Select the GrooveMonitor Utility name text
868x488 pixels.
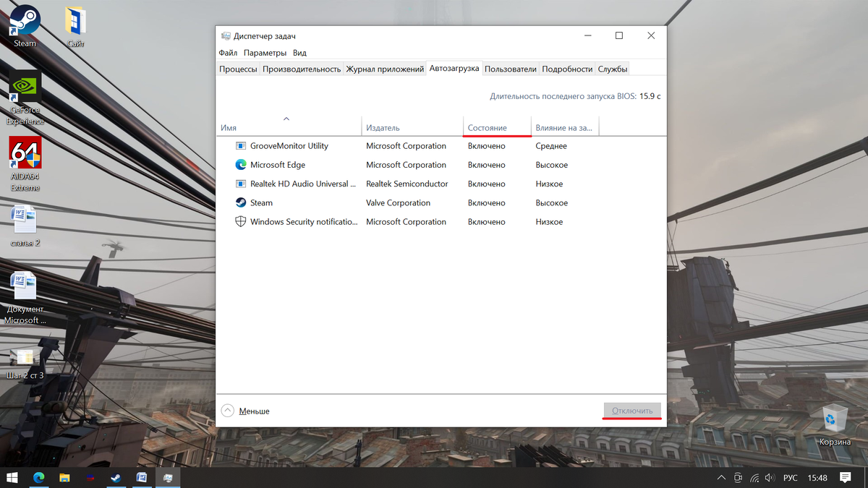(x=289, y=146)
